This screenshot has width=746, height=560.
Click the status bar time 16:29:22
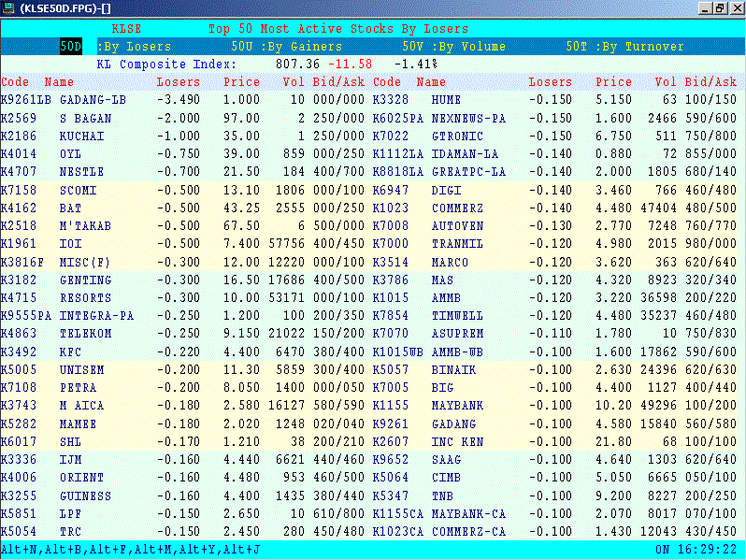click(708, 550)
